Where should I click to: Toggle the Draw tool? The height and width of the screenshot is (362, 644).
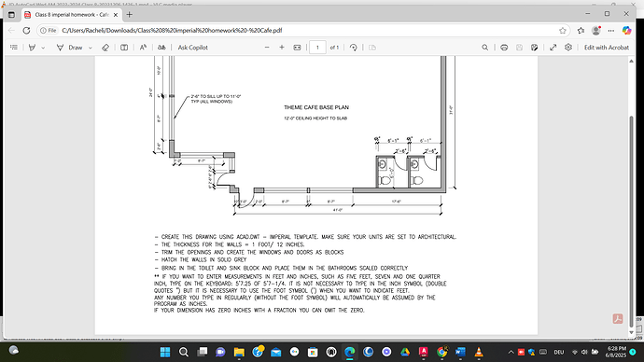[x=69, y=48]
